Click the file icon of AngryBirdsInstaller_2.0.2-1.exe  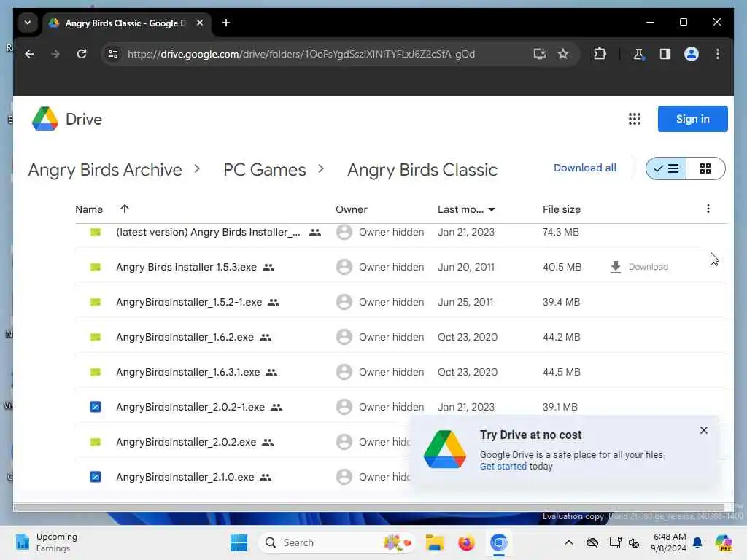click(96, 407)
